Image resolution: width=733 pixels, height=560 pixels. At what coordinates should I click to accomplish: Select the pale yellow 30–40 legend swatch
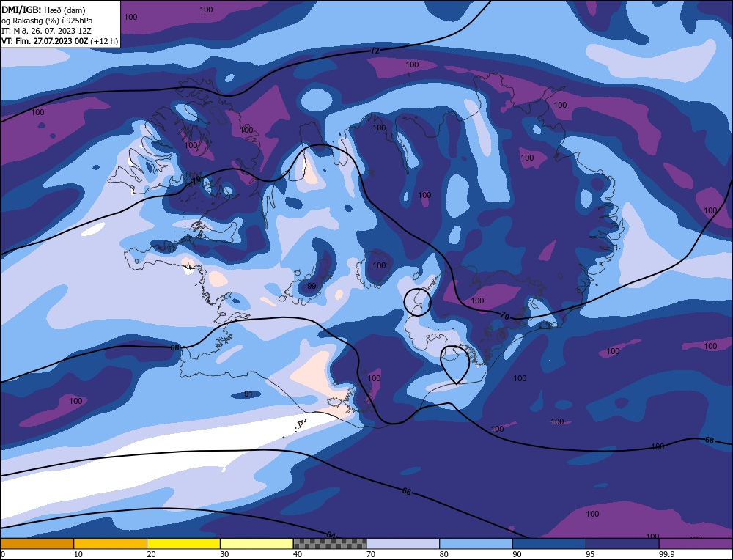point(257,544)
